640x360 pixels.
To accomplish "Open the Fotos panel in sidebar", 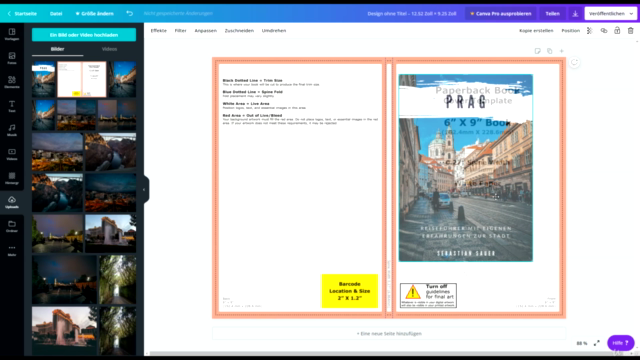I will click(x=12, y=58).
